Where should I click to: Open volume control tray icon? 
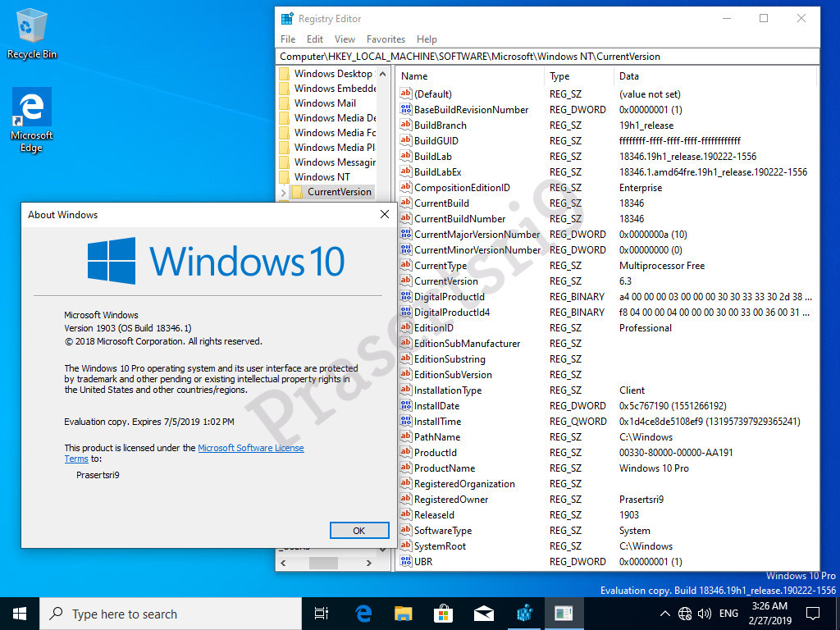point(705,614)
